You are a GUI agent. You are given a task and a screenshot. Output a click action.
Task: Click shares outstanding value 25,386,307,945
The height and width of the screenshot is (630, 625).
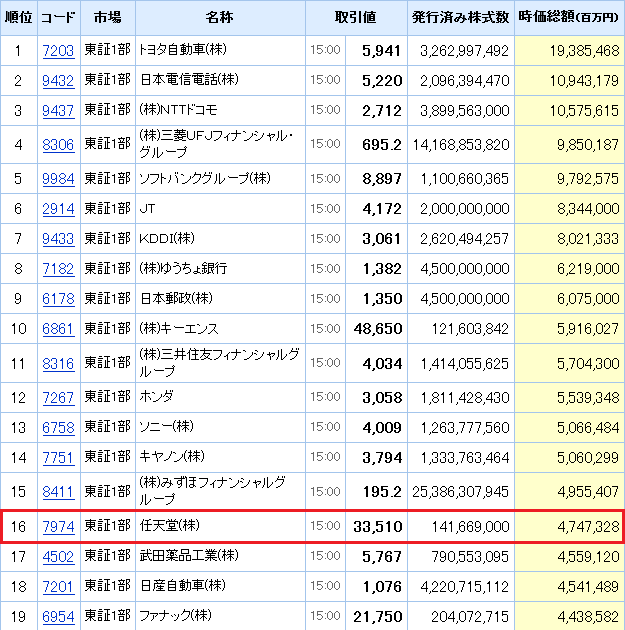click(x=461, y=492)
